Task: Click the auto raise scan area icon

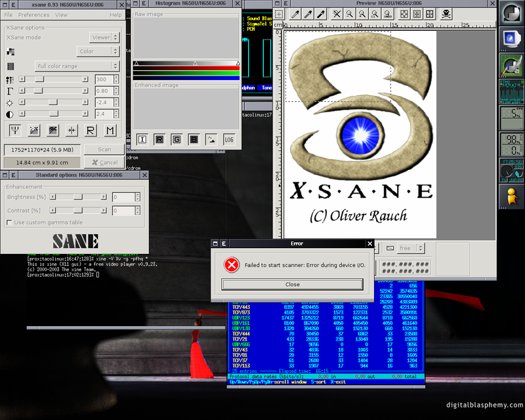Action: [417, 14]
